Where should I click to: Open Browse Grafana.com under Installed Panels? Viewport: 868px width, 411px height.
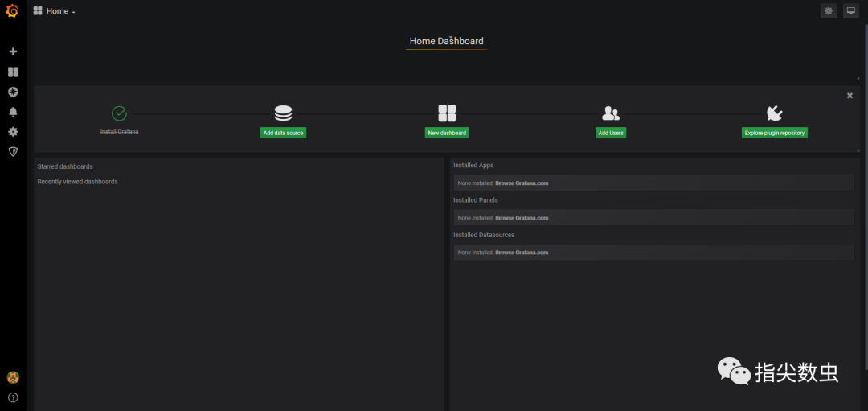522,218
